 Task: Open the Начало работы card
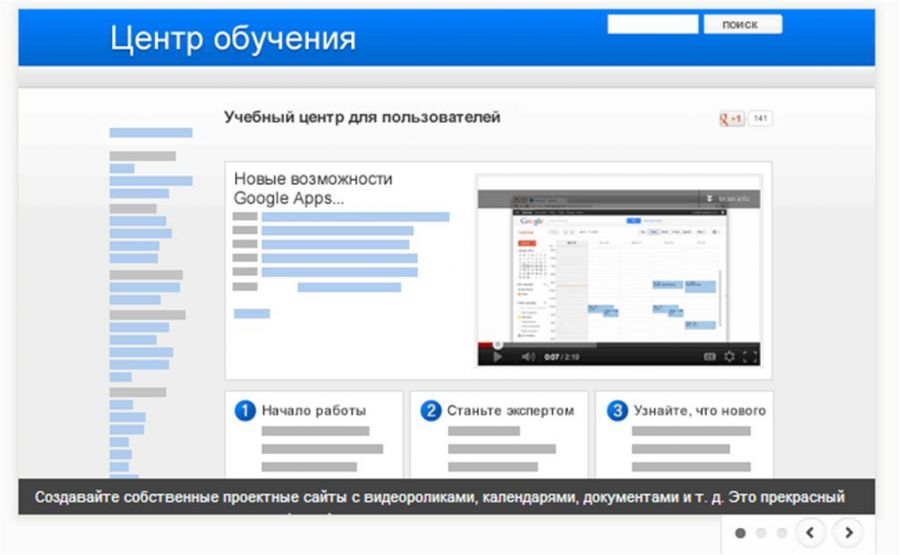pos(314,434)
